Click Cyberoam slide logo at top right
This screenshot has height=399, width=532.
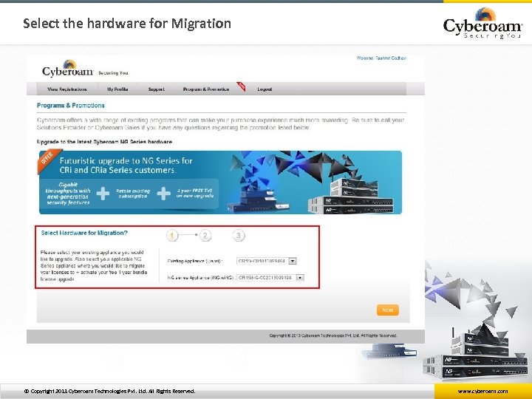point(482,23)
